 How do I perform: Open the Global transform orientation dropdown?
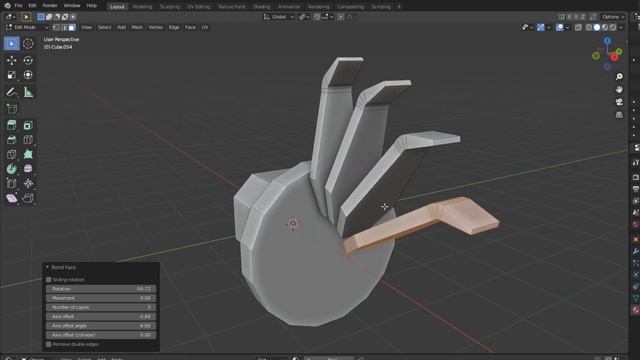(x=279, y=17)
